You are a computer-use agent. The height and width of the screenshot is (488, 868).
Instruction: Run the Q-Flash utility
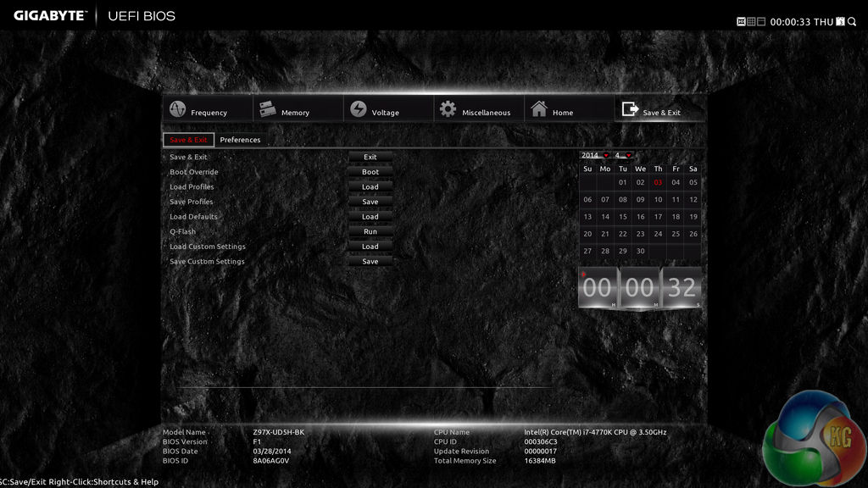[x=370, y=232]
